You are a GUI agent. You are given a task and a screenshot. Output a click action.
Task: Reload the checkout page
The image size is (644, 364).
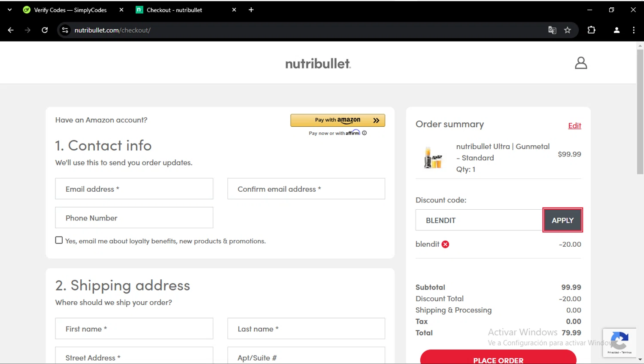[x=45, y=30]
